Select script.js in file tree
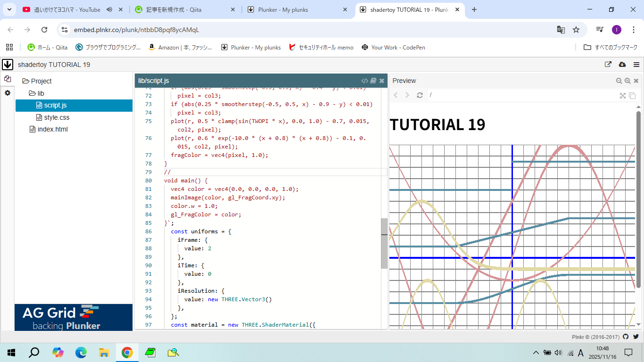Viewport: 644px width, 362px height. coord(74,106)
